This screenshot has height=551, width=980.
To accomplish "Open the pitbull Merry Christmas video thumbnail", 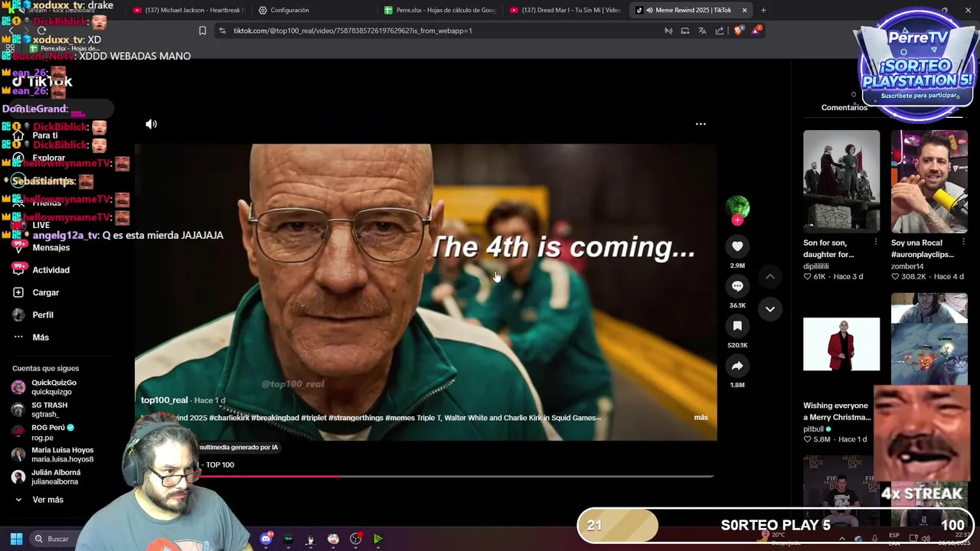I will coord(841,344).
